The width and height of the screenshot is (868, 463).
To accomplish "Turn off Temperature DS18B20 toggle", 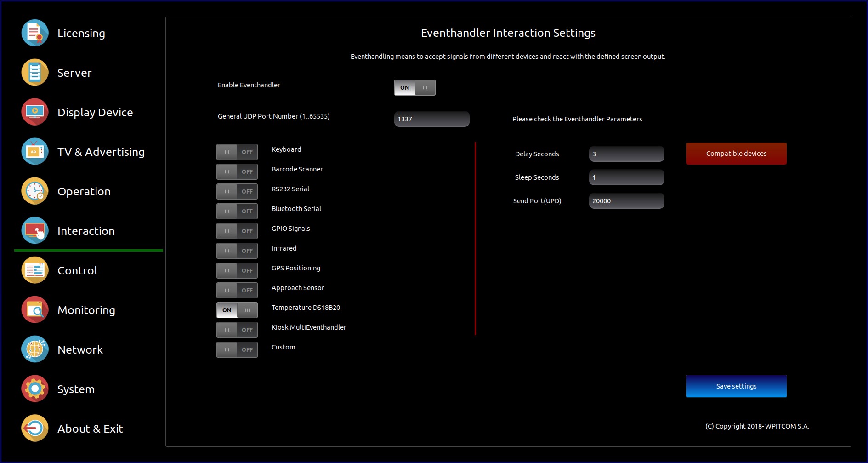I will pyautogui.click(x=237, y=310).
